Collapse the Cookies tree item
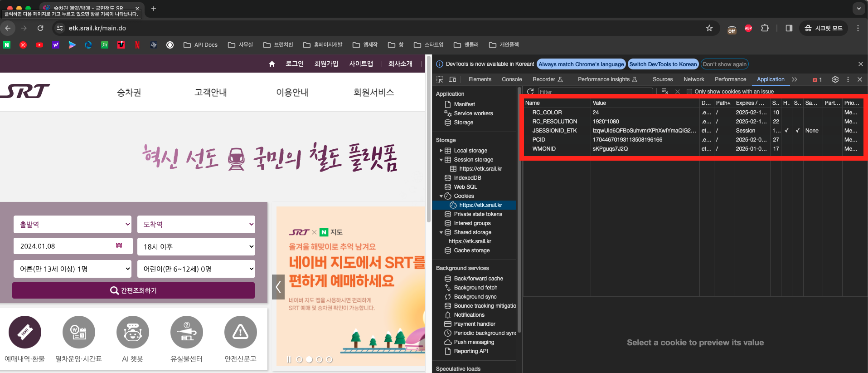 pyautogui.click(x=441, y=196)
